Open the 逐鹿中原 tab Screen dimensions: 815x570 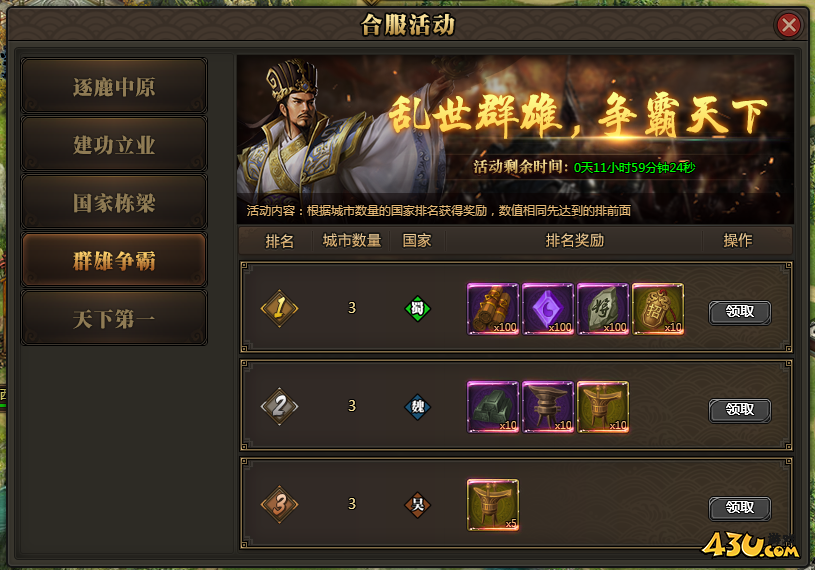[x=114, y=86]
